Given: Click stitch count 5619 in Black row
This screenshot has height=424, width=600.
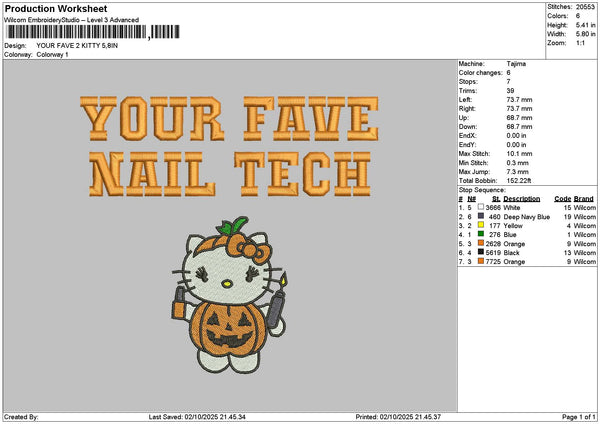Looking at the screenshot, I should pyautogui.click(x=493, y=253).
